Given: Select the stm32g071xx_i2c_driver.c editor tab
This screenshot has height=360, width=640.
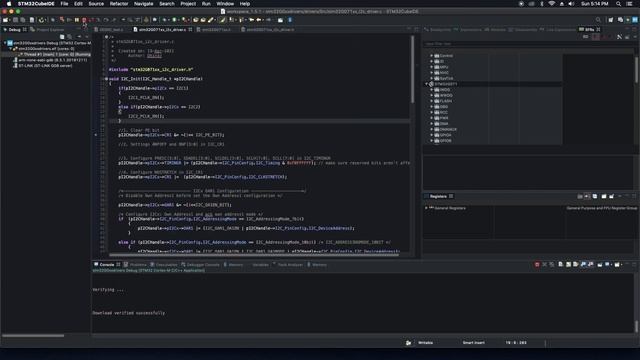Looking at the screenshot, I should 162,29.
